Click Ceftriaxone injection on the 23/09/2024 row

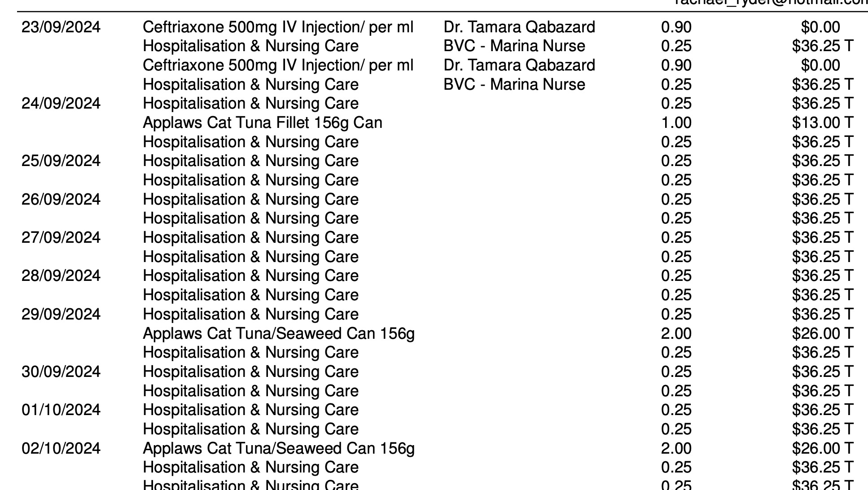pyautogui.click(x=278, y=27)
